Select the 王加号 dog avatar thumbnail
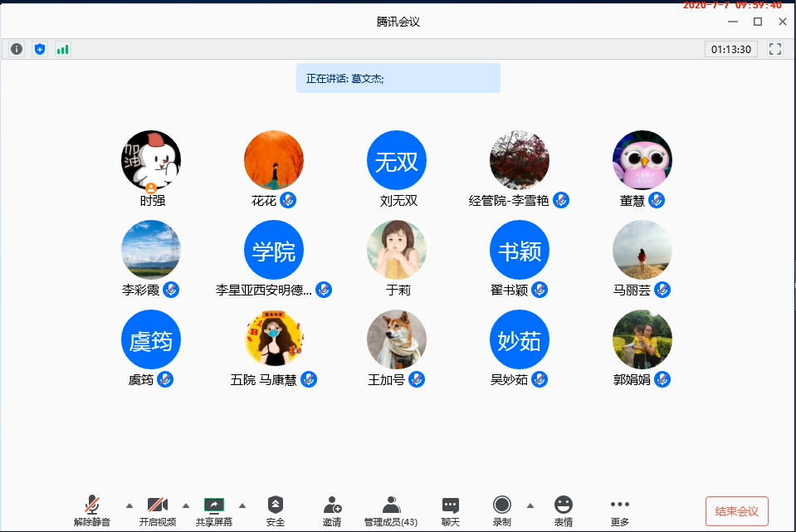The width and height of the screenshot is (796, 532). click(397, 340)
